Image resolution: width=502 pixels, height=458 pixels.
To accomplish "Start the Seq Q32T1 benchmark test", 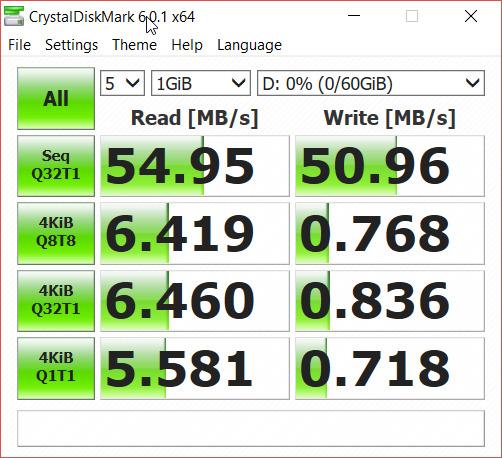I will click(x=56, y=166).
